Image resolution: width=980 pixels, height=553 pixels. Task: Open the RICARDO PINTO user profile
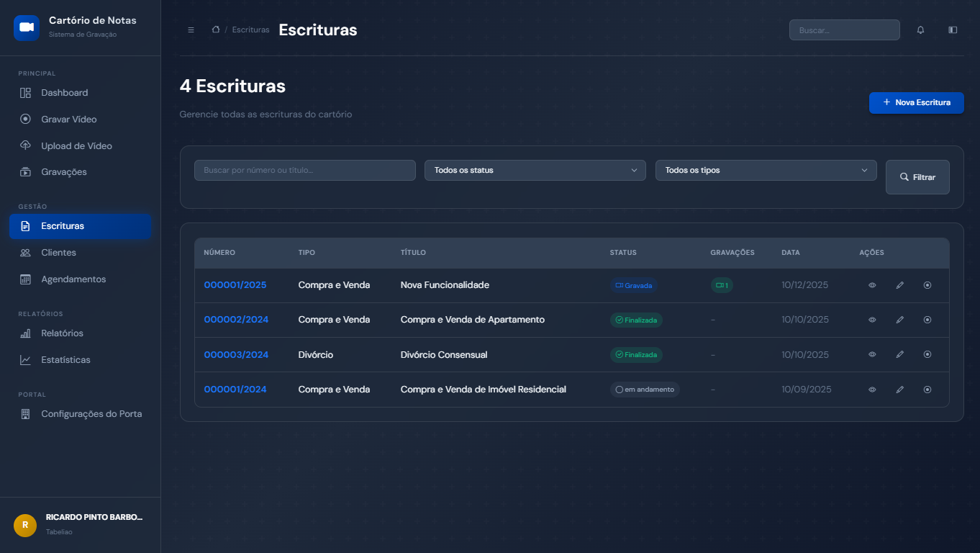pos(80,525)
